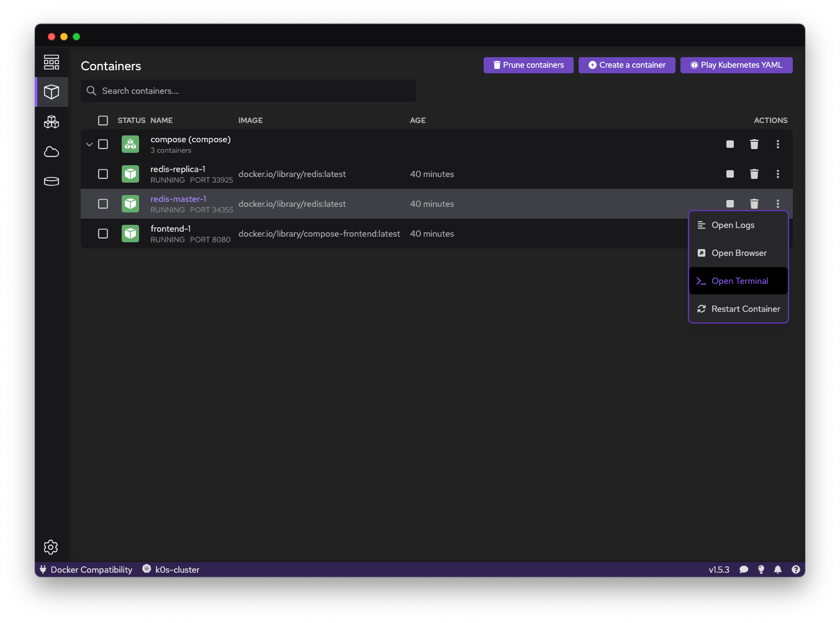Click the IMAGE column header
Image resolution: width=840 pixels, height=623 pixels.
250,121
